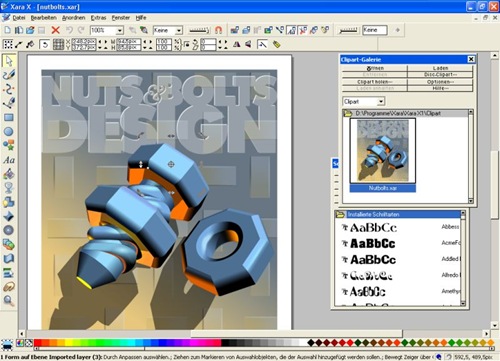Select the Nutbolts.xar clipart thumbnail
The height and width of the screenshot is (361, 500).
tap(383, 155)
